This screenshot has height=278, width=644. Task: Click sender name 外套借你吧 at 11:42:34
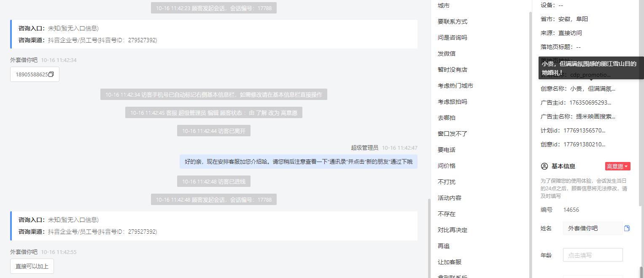(24, 60)
